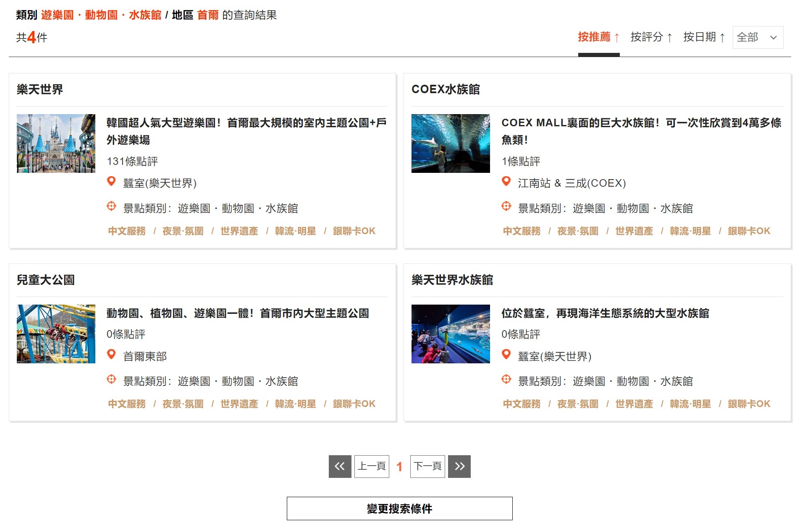The width and height of the screenshot is (797, 532).
Task: Click 1條點評 in the COEX水族館 card
Action: (521, 162)
